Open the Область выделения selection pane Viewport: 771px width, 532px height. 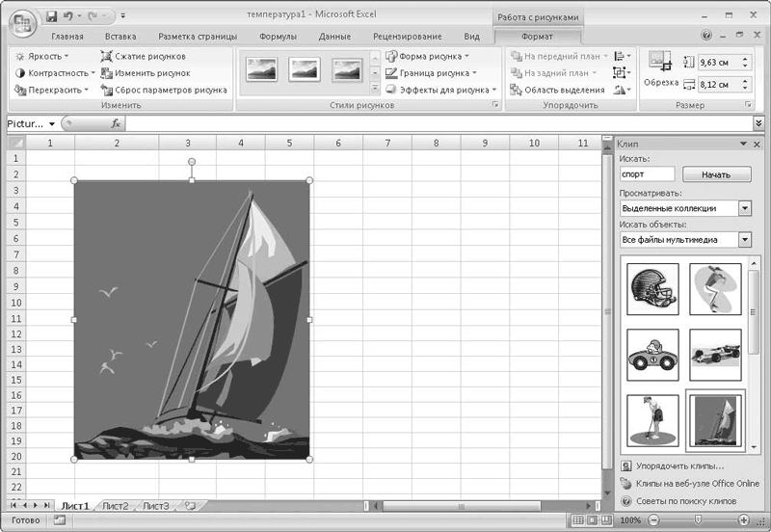pos(557,90)
